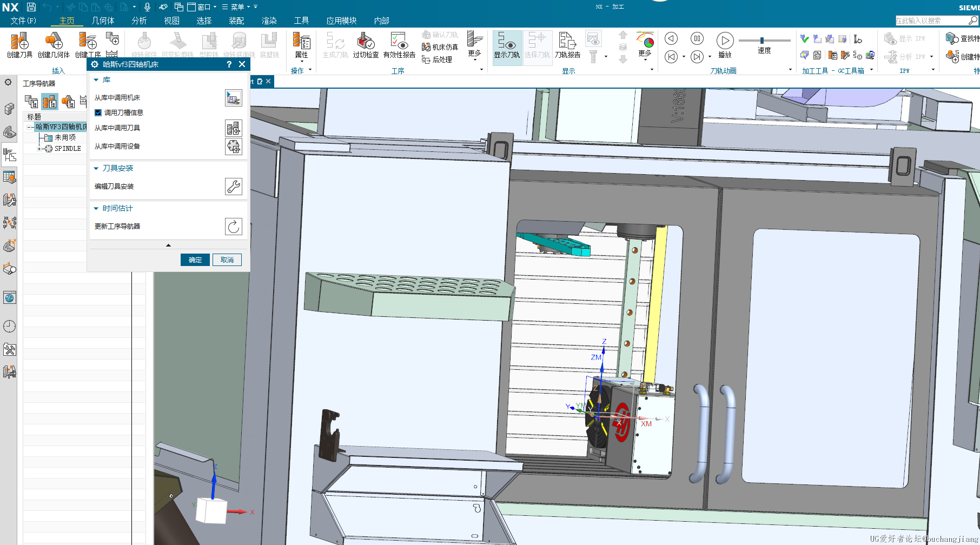980x545 pixels.
Task: Click the 创建工序 (Create Operation) icon
Action: [87, 41]
